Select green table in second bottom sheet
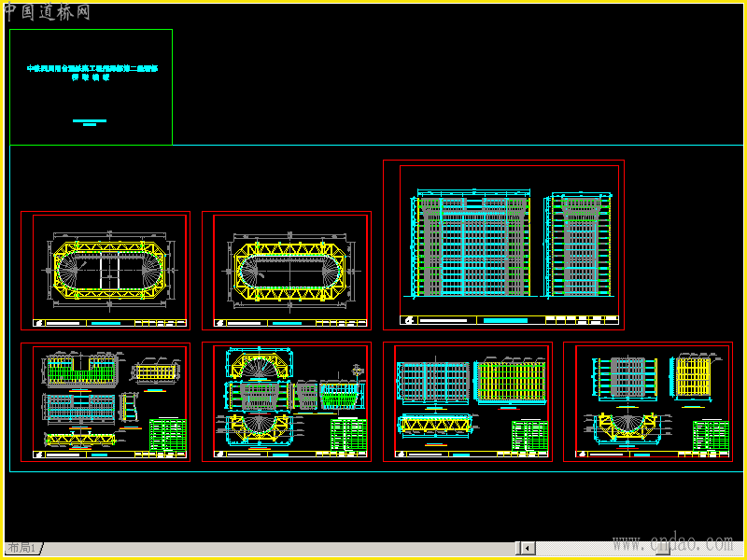The height and width of the screenshot is (560, 747). pyautogui.click(x=348, y=435)
